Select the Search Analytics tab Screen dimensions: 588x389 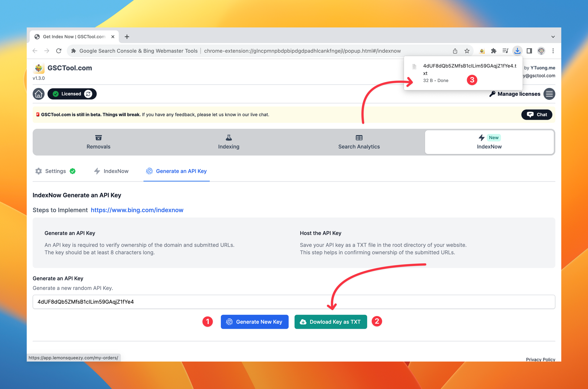359,141
